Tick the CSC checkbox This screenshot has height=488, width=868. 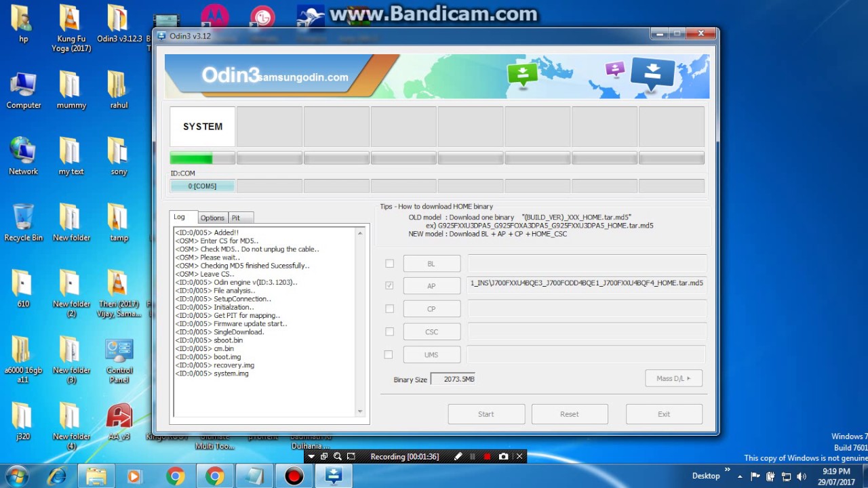pos(389,331)
